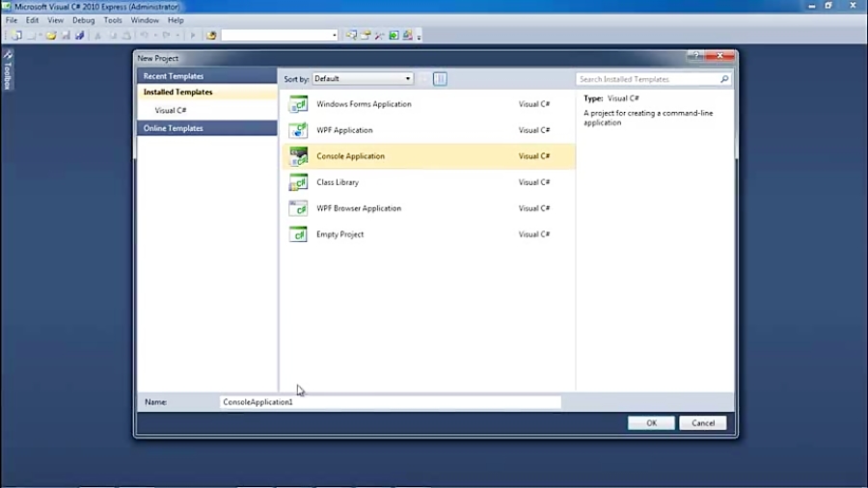This screenshot has width=868, height=488.
Task: Click the Windows Forms Application template icon
Action: coord(298,104)
